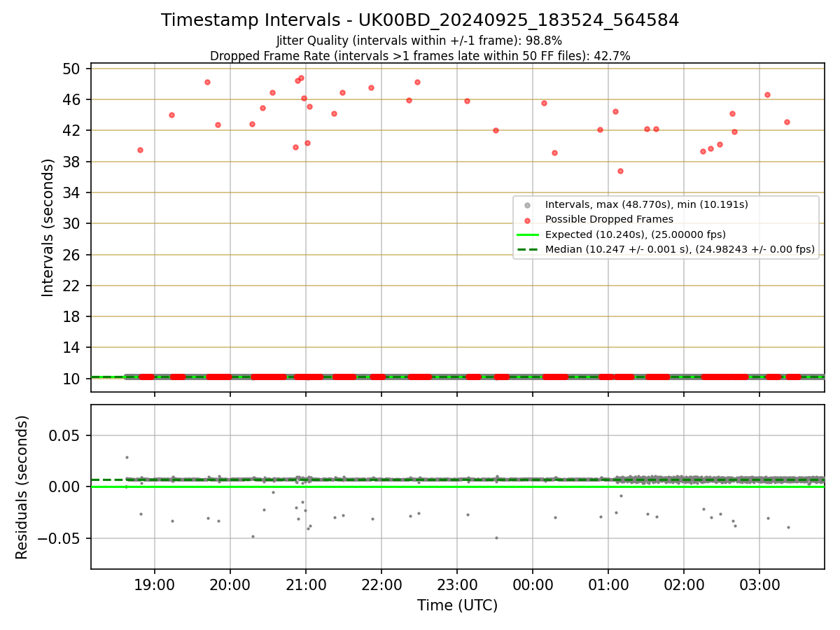Click the y-axis tick label '10'
Viewport: 840px width, 630px height.
click(x=73, y=379)
